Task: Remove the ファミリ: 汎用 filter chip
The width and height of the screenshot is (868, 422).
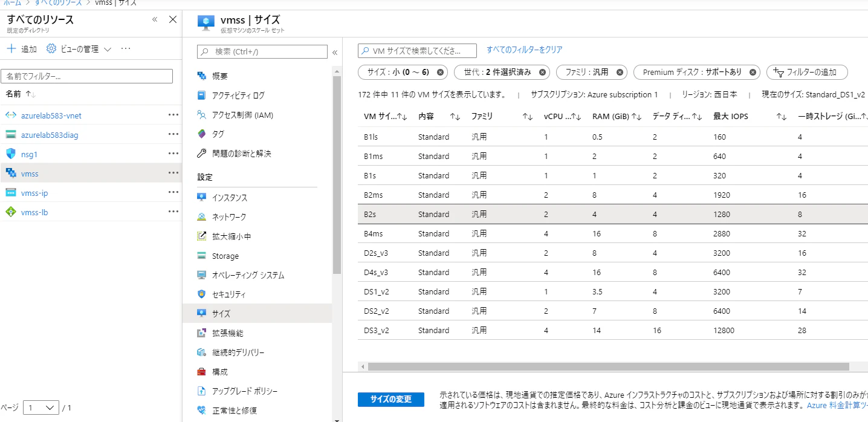Action: (x=620, y=72)
